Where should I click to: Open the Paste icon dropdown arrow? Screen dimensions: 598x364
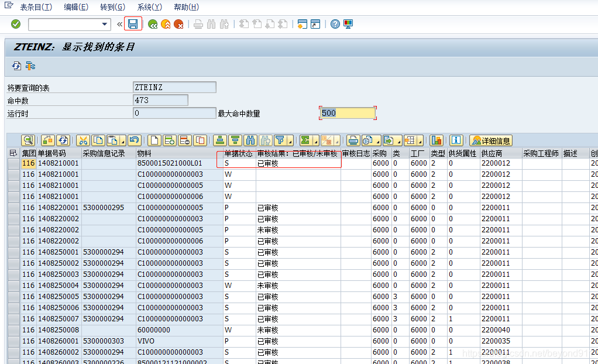(x=123, y=141)
